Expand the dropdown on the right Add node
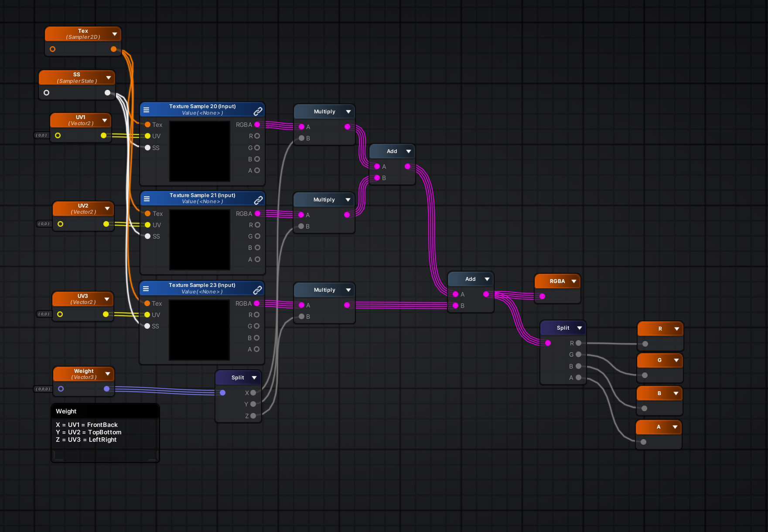The image size is (768, 532). click(x=486, y=279)
